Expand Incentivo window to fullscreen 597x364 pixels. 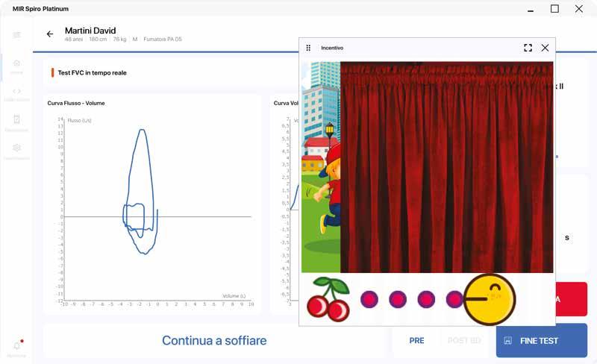tap(528, 48)
